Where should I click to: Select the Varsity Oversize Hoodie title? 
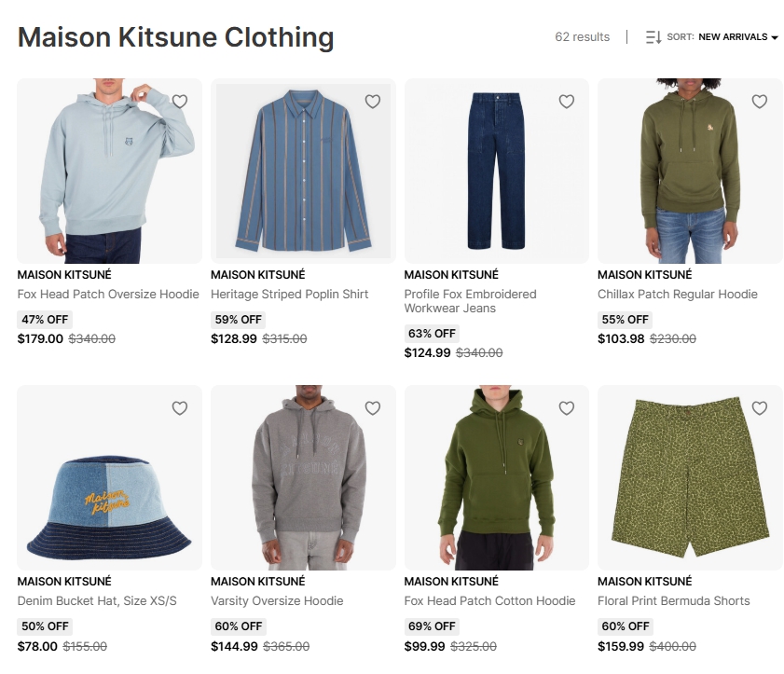[x=277, y=600]
